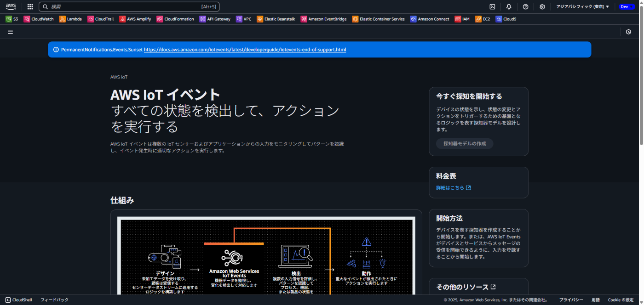Open the help question mark icon

[x=525, y=6]
